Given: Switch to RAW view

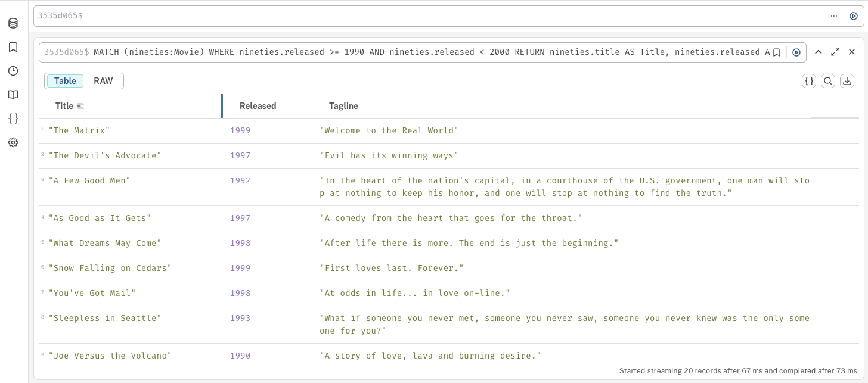Looking at the screenshot, I should click(x=103, y=81).
